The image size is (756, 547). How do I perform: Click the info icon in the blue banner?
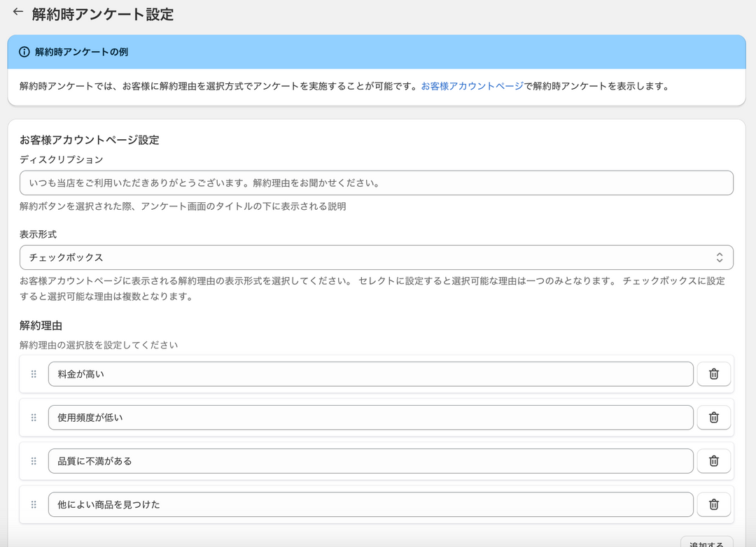[24, 52]
